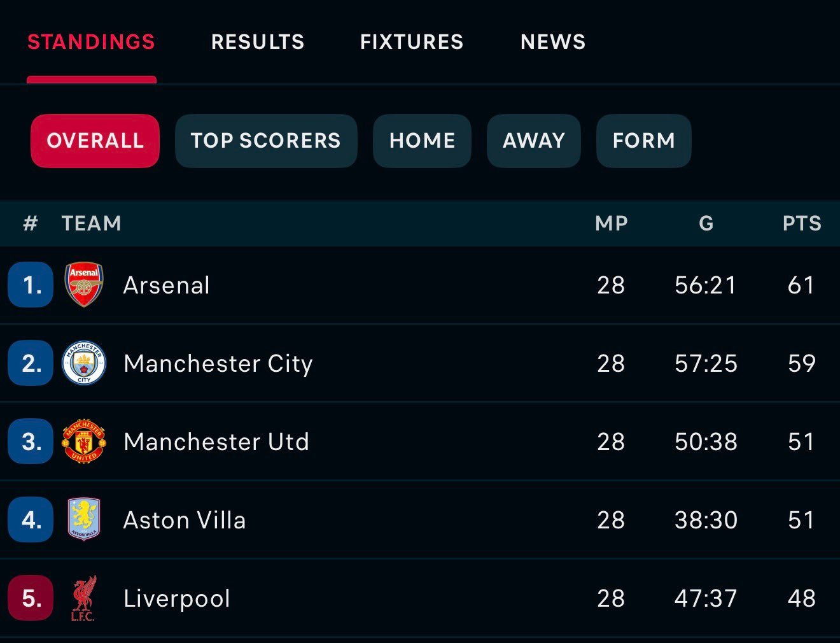Select the Overall standings filter
The width and height of the screenshot is (840, 643).
[x=95, y=141]
